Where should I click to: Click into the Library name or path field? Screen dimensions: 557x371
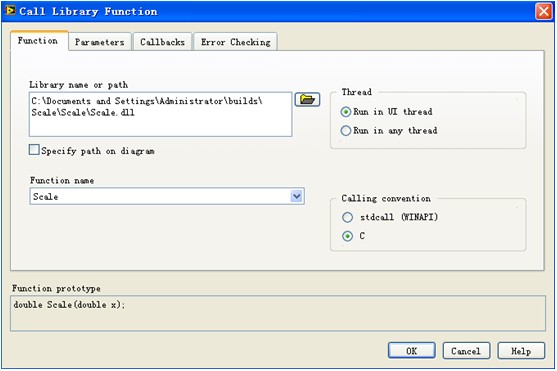[x=161, y=114]
